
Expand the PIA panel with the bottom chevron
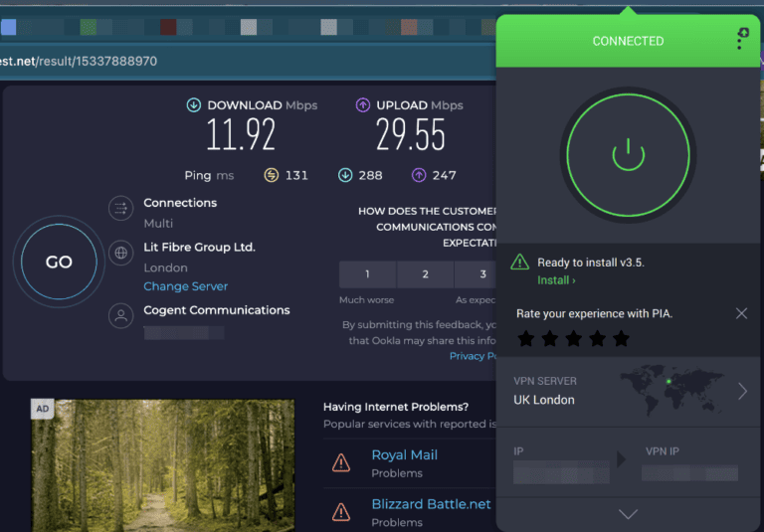[628, 514]
